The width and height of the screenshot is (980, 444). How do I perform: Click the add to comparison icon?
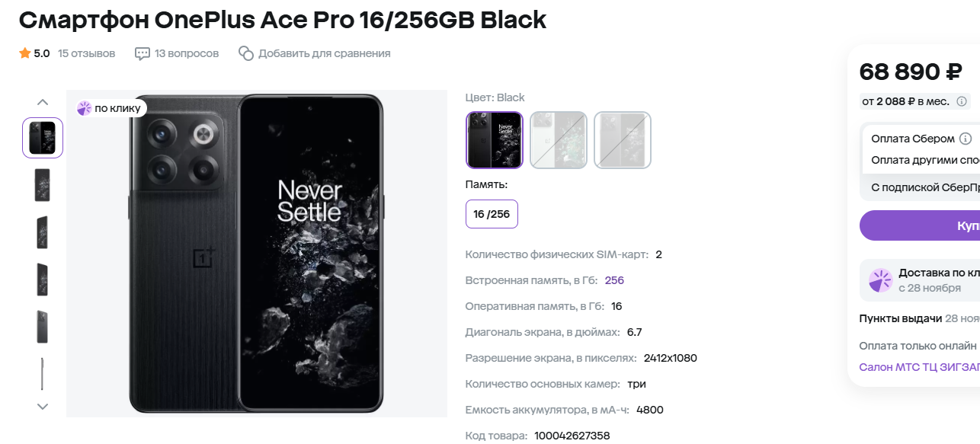point(245,53)
